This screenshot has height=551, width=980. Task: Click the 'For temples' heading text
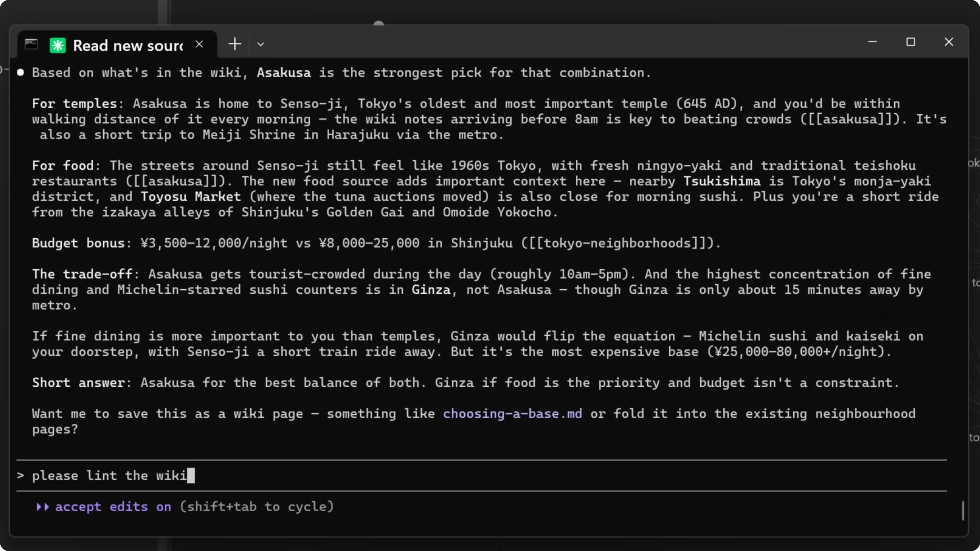(x=75, y=103)
